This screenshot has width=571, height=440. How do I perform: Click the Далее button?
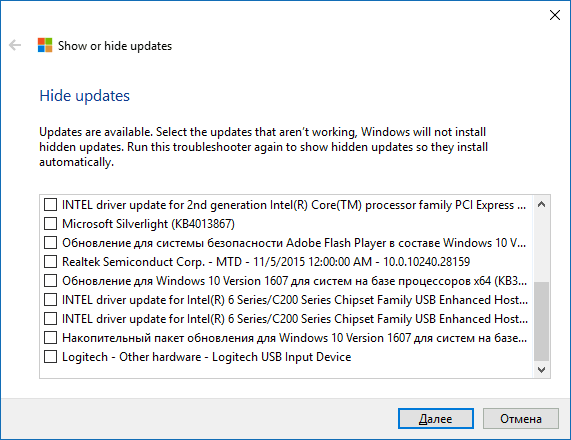click(x=436, y=419)
